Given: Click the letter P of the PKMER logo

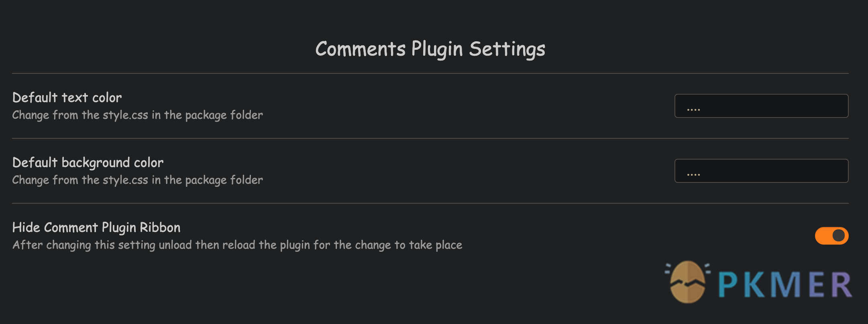Looking at the screenshot, I should [x=728, y=284].
